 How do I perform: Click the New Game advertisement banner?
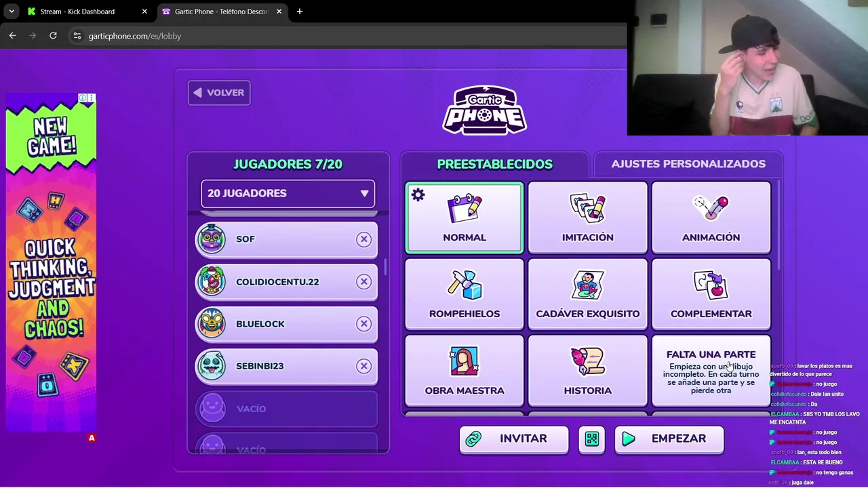pos(51,262)
